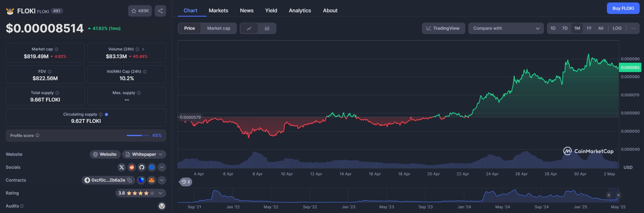Viewport: 644px width, 213px height.
Task: Click the Profile score progress bar
Action: 138,135
